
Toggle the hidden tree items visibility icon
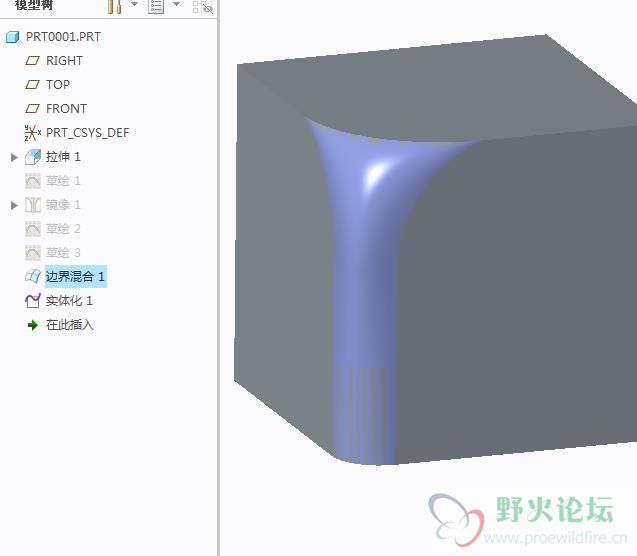203,6
